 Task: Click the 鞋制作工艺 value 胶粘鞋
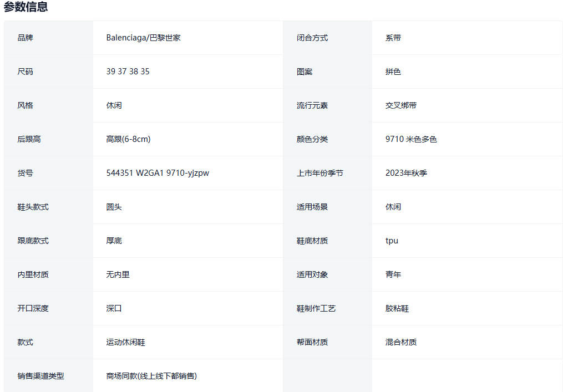pos(397,308)
